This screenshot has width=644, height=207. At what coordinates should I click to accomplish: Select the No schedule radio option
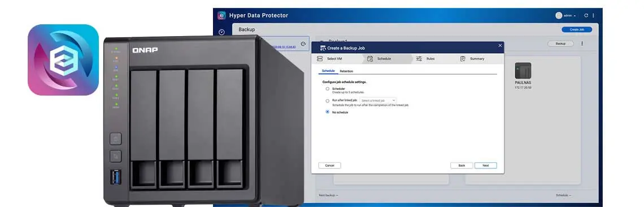pos(327,111)
